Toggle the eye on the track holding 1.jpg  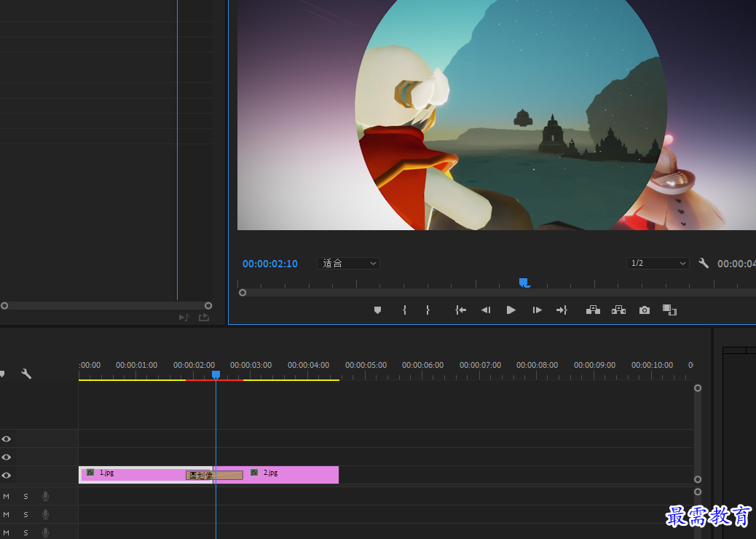(7, 476)
